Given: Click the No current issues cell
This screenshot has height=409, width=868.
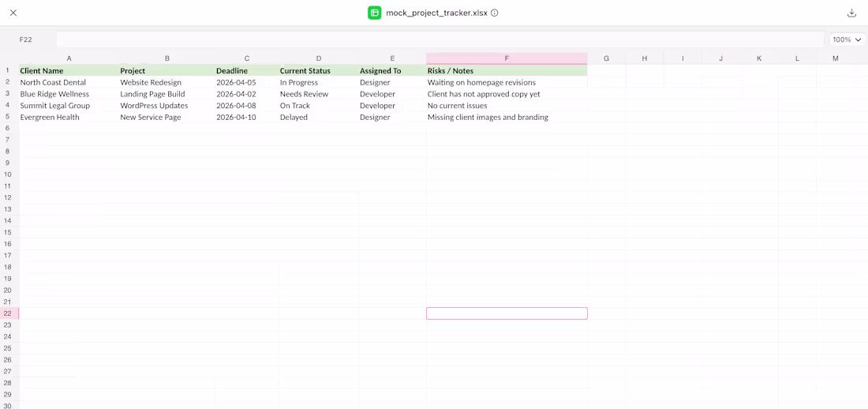Looking at the screenshot, I should tap(507, 105).
